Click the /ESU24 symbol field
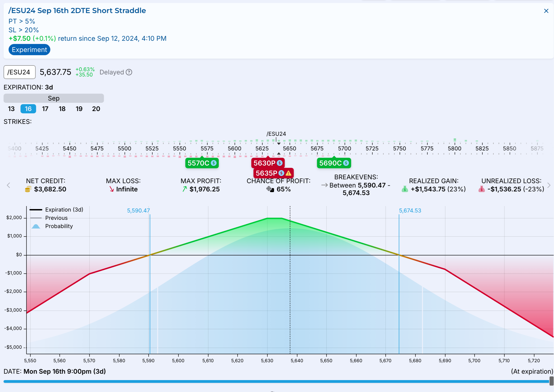554x392 pixels. pyautogui.click(x=19, y=72)
